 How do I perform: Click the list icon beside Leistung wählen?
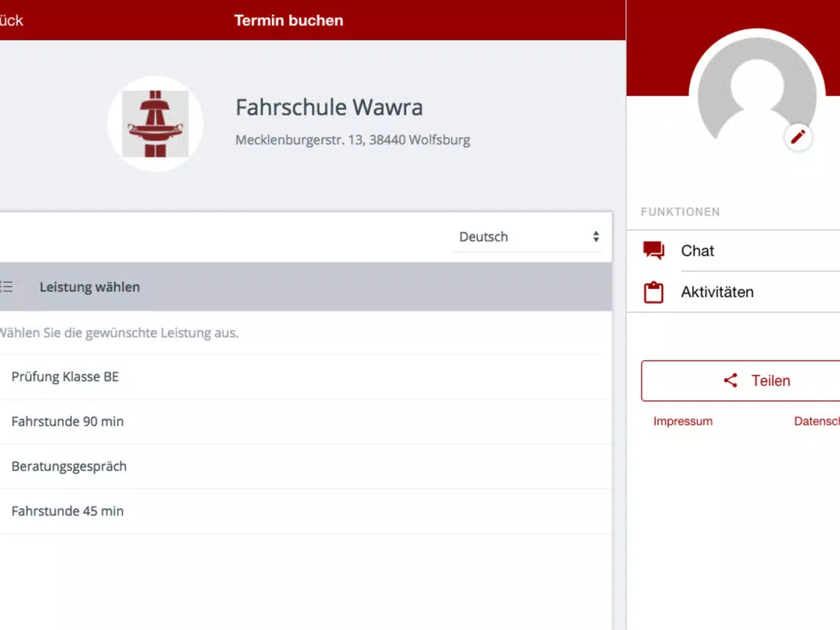click(x=7, y=287)
